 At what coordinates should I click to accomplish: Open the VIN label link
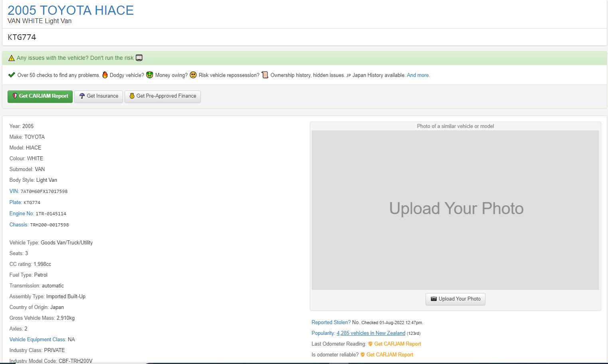point(14,191)
